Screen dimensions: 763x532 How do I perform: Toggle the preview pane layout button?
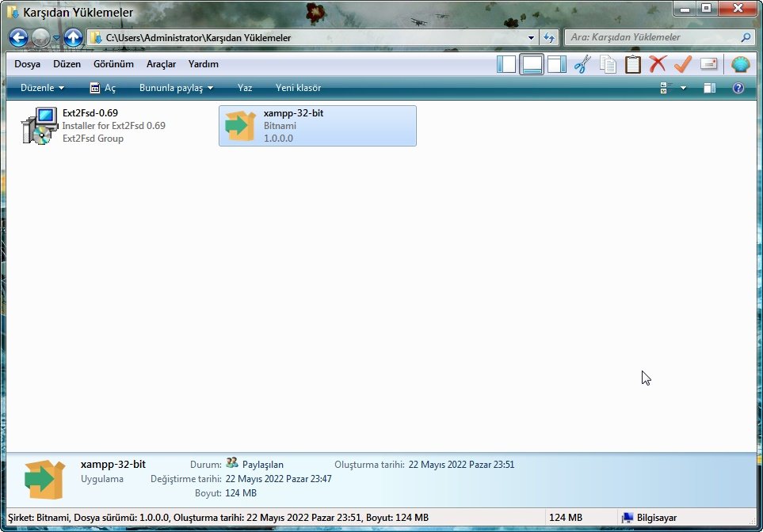point(557,64)
